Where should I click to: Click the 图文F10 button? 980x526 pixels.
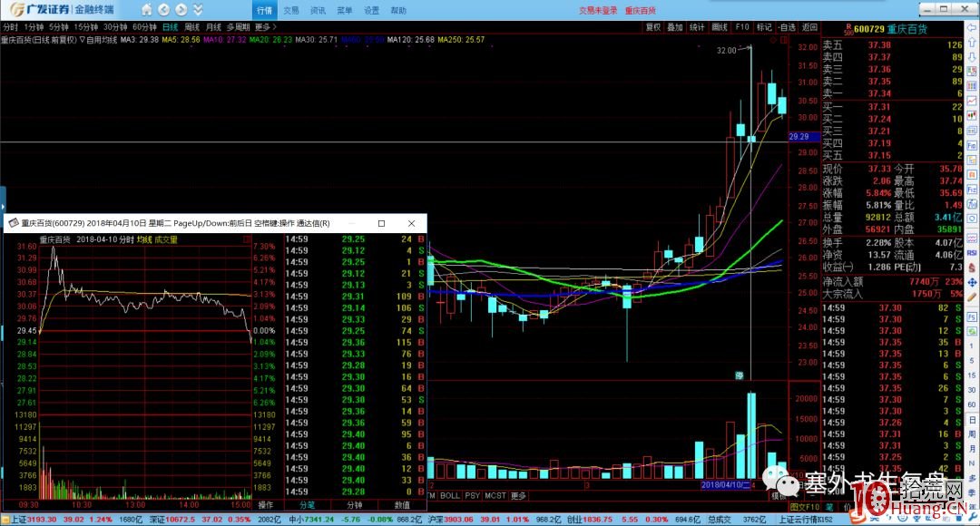(805, 507)
